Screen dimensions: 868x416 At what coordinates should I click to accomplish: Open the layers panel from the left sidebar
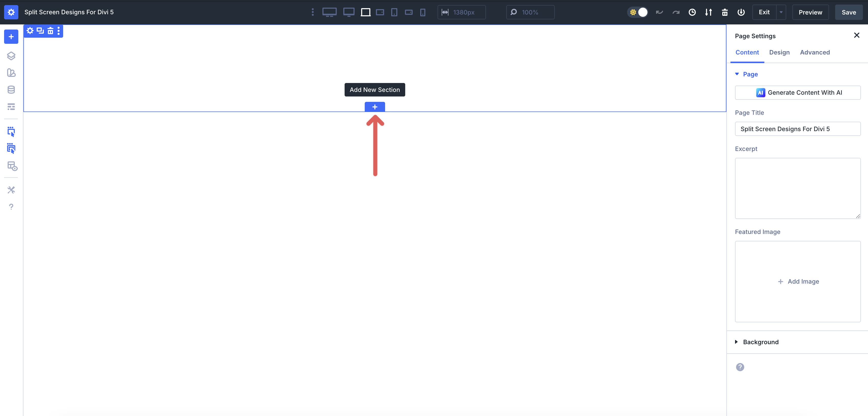[11, 56]
